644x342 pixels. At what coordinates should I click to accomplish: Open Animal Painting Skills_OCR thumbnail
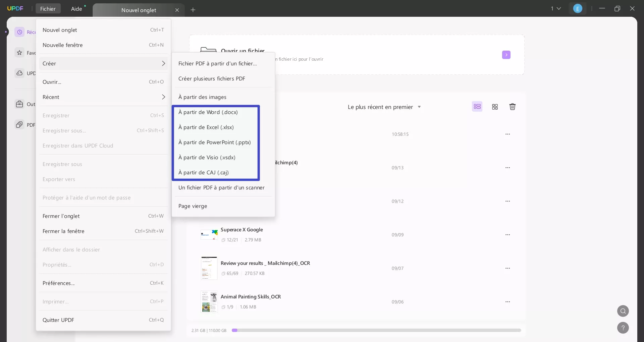pyautogui.click(x=209, y=302)
